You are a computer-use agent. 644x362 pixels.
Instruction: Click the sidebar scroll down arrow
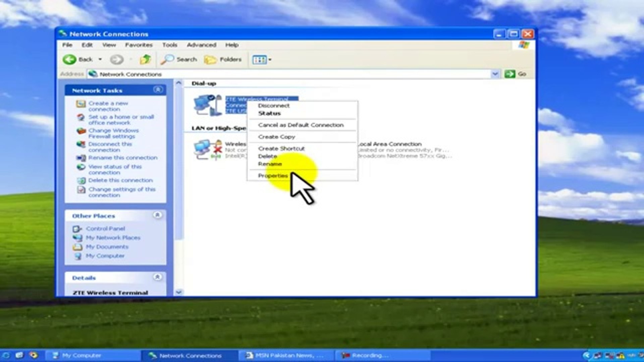point(179,292)
